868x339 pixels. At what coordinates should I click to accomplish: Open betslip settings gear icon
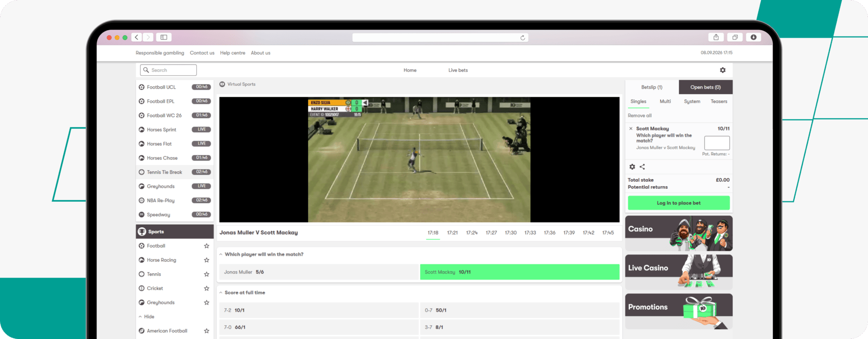pos(632,167)
